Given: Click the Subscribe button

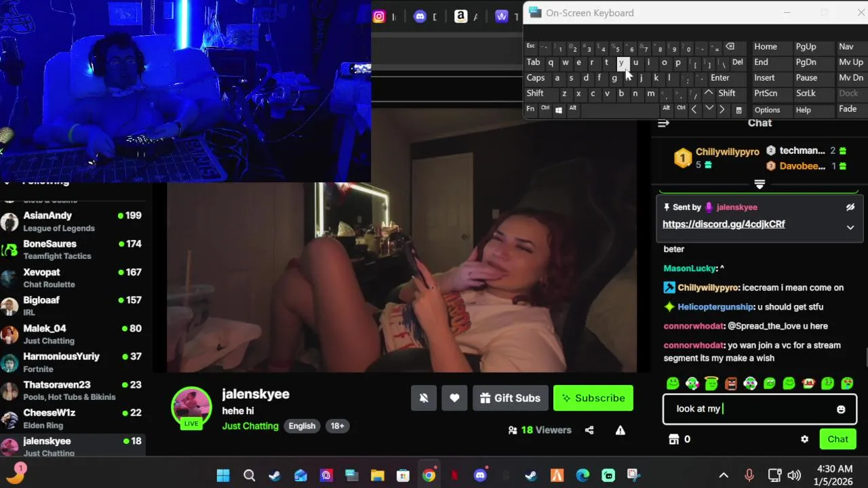Looking at the screenshot, I should 593,398.
